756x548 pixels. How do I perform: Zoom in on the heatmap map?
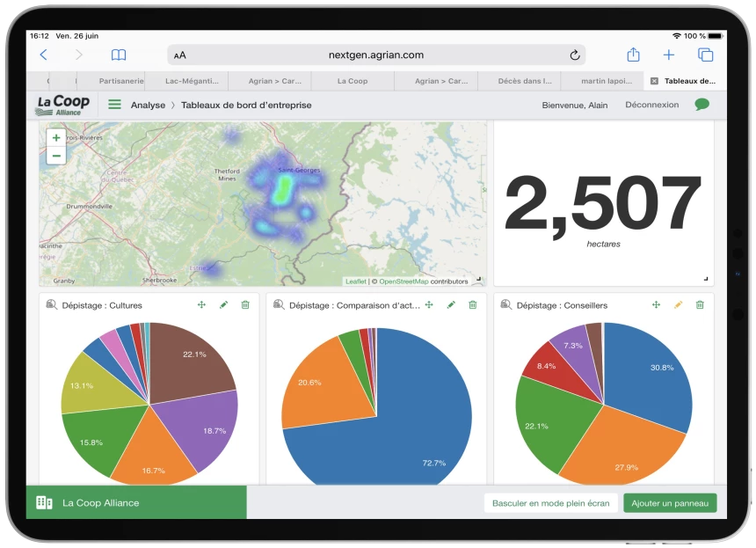point(56,138)
